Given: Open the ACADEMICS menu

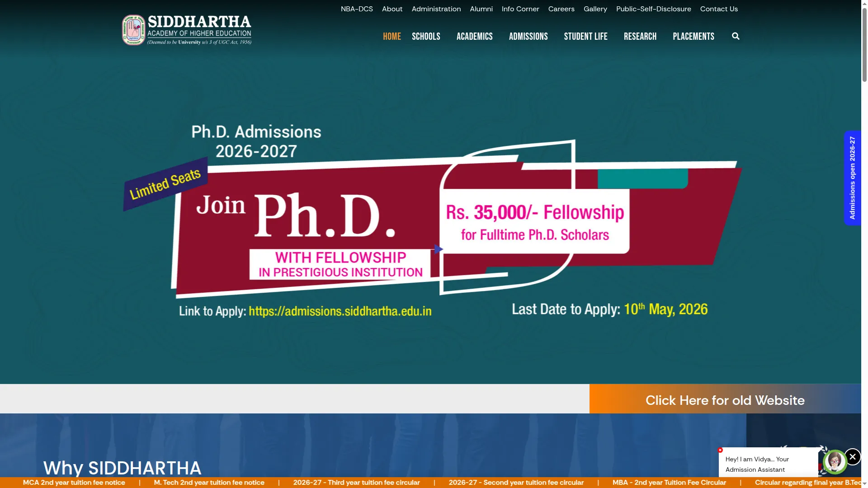Looking at the screenshot, I should click(x=474, y=37).
